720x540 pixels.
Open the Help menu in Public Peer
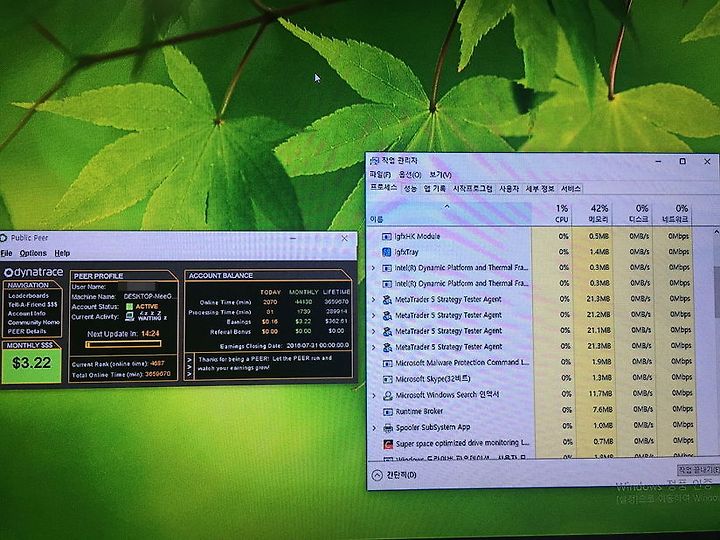pos(62,253)
